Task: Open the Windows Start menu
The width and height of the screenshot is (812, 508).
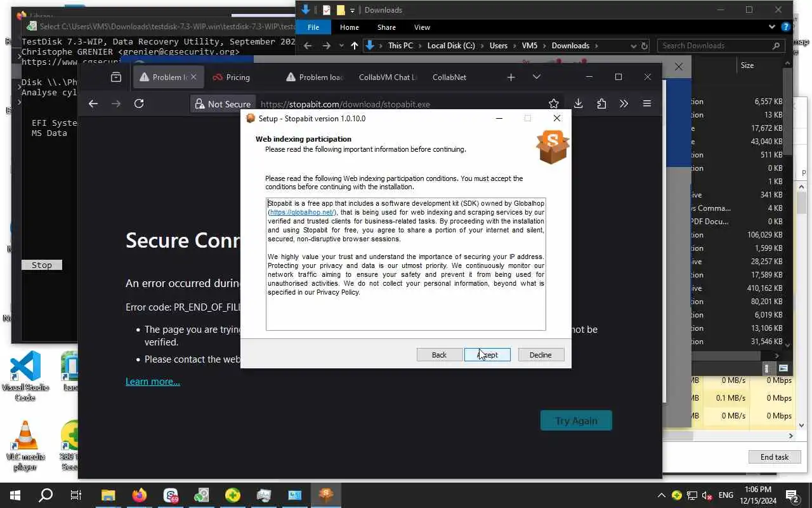Action: [x=15, y=495]
